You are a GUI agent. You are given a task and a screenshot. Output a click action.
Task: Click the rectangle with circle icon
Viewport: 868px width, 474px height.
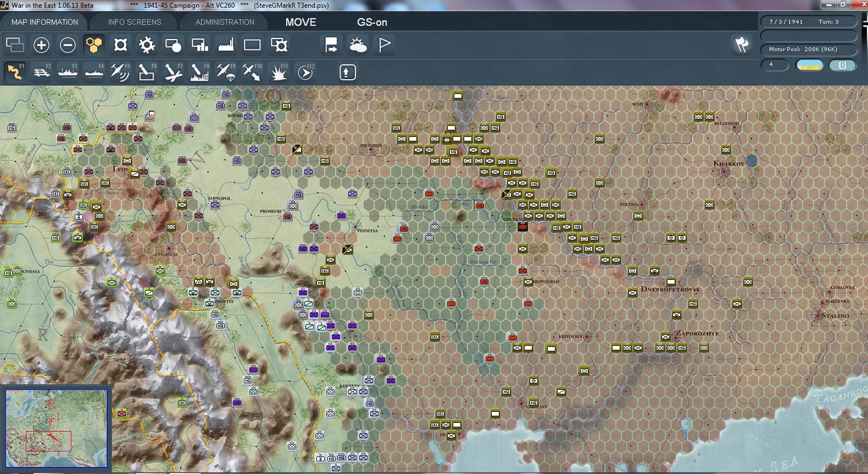173,45
